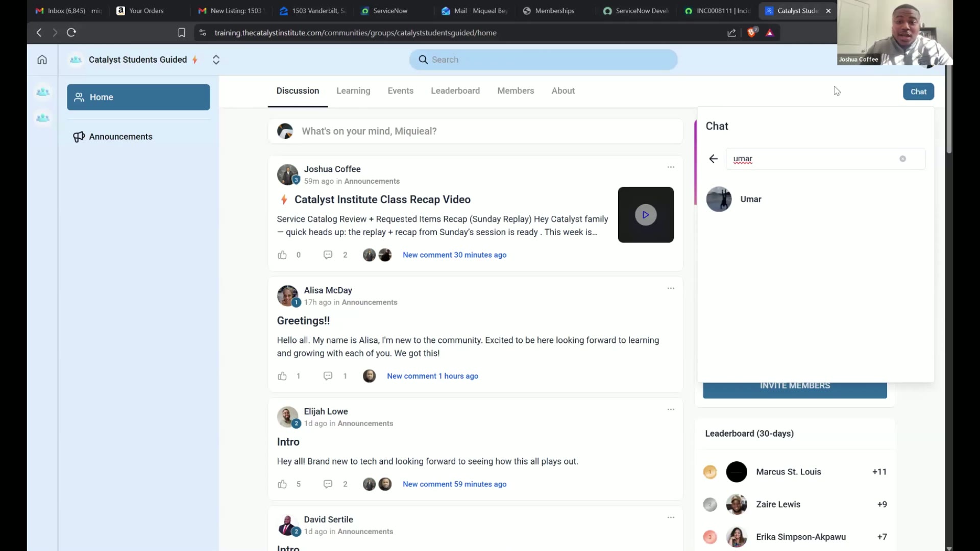Go forward using the browser forward arrow
980x551 pixels.
coord(55,33)
